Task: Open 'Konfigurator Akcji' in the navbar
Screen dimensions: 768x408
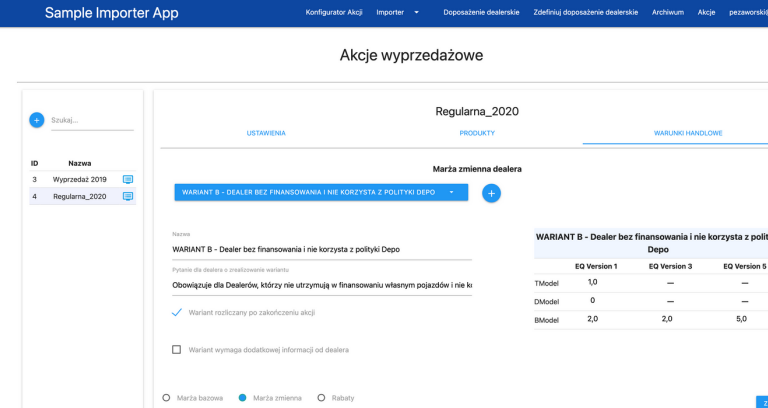Action: tap(335, 13)
